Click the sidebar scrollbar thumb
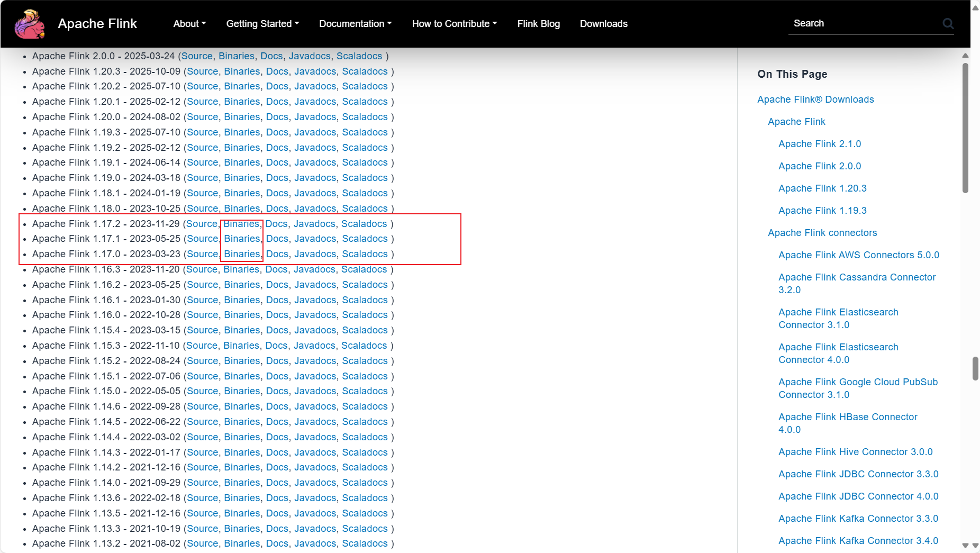 point(965,128)
